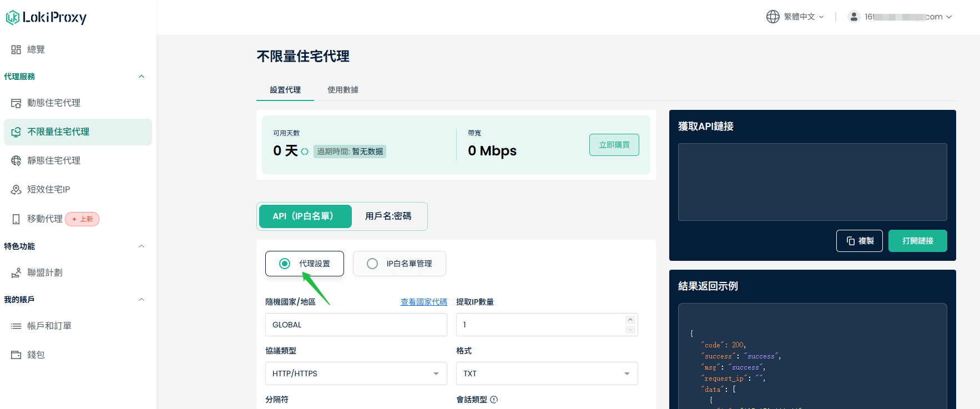This screenshot has height=409, width=980.
Task: Open 協議類型 HTTP/HTTPS dropdown
Action: pyautogui.click(x=356, y=373)
